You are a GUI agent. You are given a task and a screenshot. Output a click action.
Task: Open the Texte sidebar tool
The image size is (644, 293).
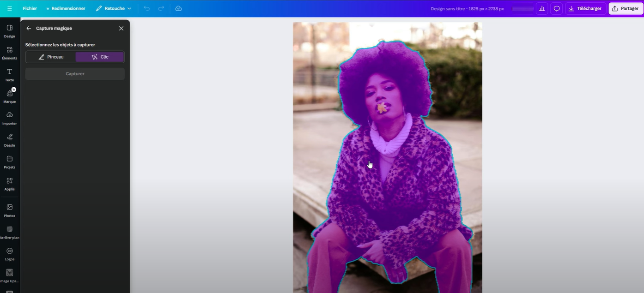pyautogui.click(x=10, y=74)
